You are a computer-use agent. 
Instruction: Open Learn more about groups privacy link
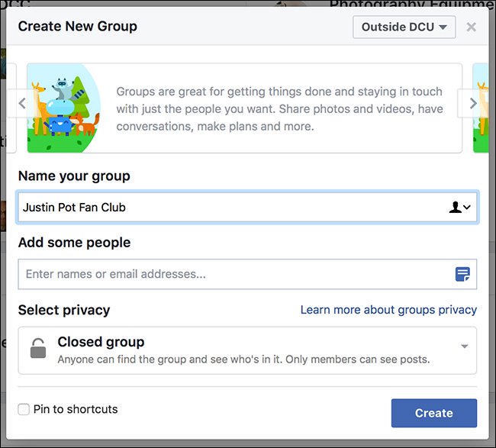[x=388, y=310]
